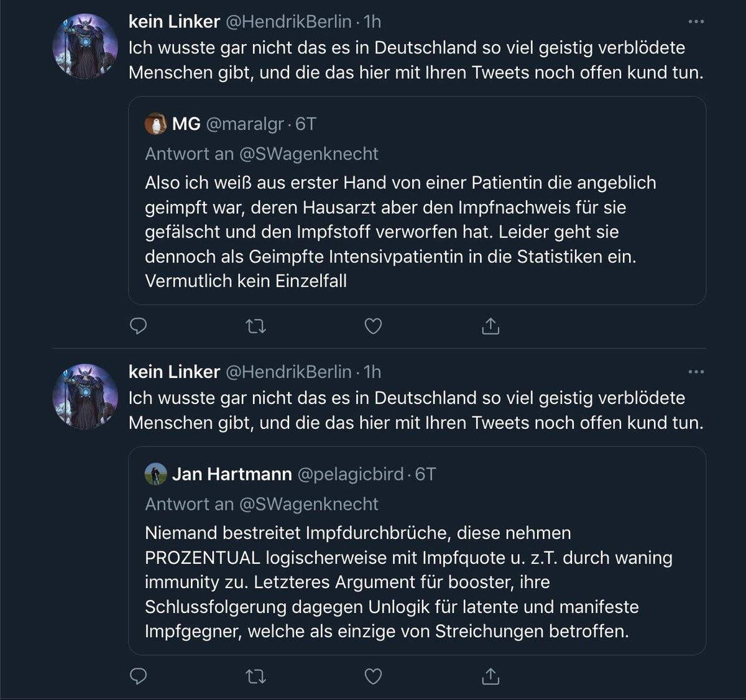Screen dimensions: 746x700
Task: Open @pelagicbird profile handle
Action: pyautogui.click(x=351, y=474)
